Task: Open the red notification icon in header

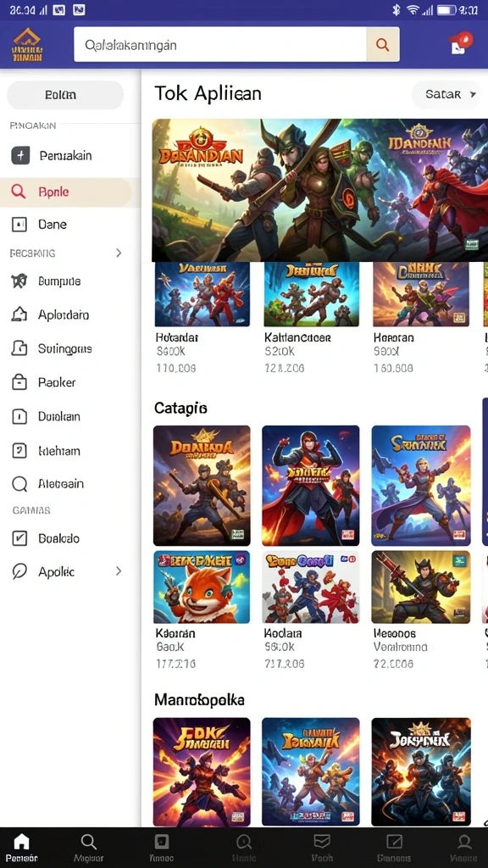Action: [462, 43]
